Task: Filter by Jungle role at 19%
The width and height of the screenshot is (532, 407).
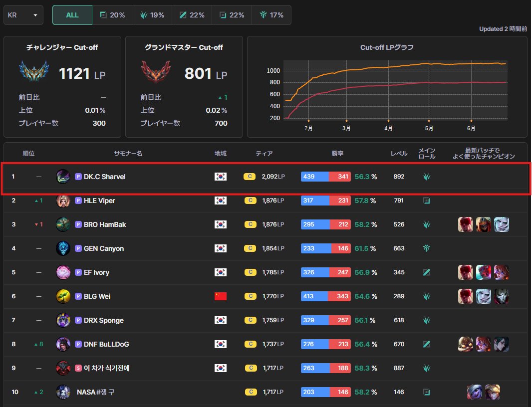Action: (152, 15)
